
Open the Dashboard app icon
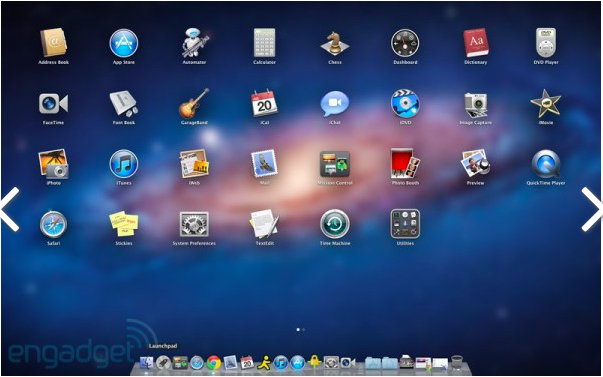pyautogui.click(x=405, y=42)
